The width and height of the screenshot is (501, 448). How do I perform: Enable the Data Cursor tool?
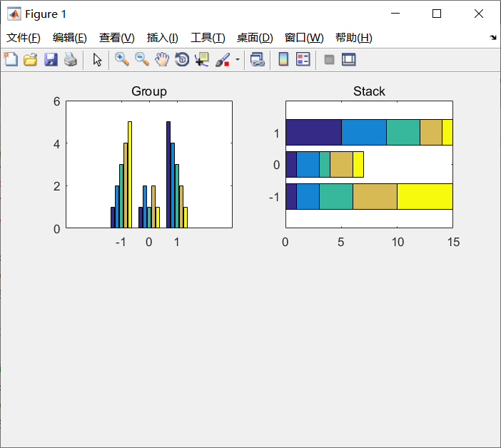click(x=202, y=60)
